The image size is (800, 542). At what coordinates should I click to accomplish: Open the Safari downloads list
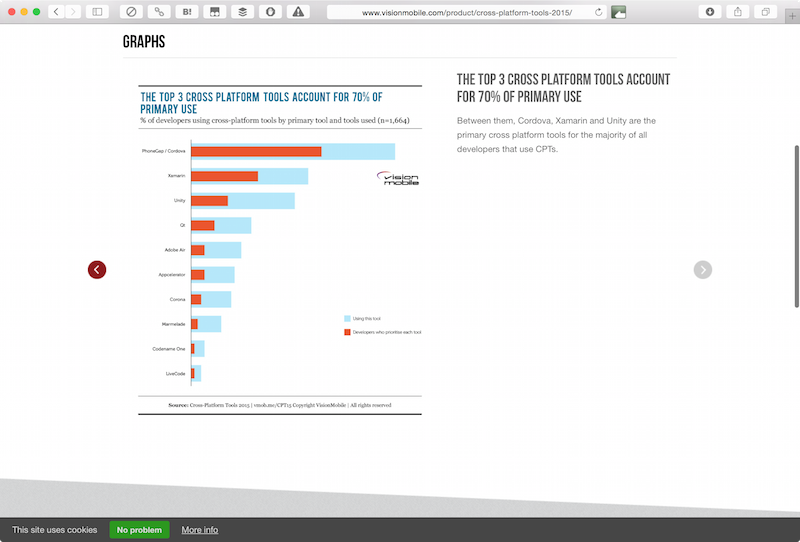(710, 12)
